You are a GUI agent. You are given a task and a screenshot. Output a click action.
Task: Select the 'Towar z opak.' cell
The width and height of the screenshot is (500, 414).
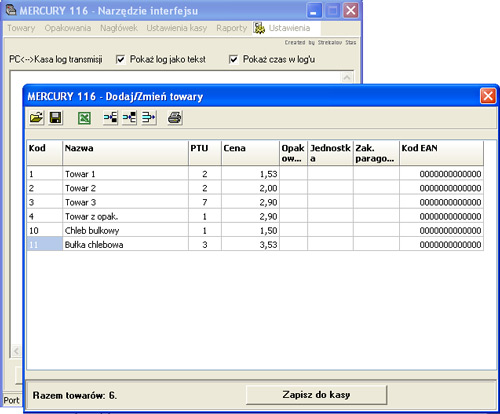(x=125, y=216)
